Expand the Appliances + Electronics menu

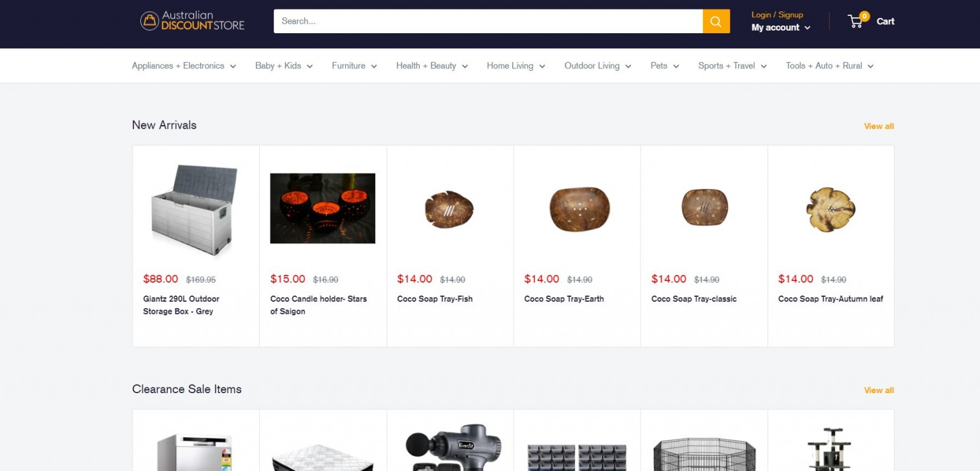(184, 66)
